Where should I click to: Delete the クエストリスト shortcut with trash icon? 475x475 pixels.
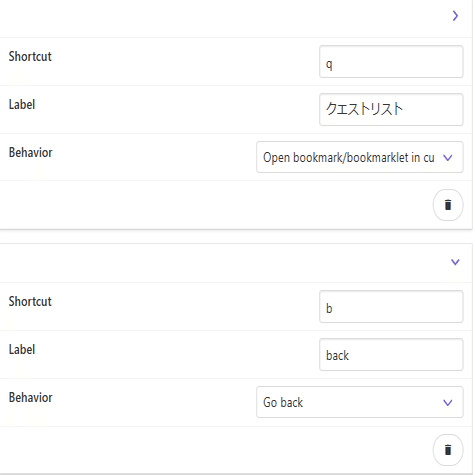448,205
